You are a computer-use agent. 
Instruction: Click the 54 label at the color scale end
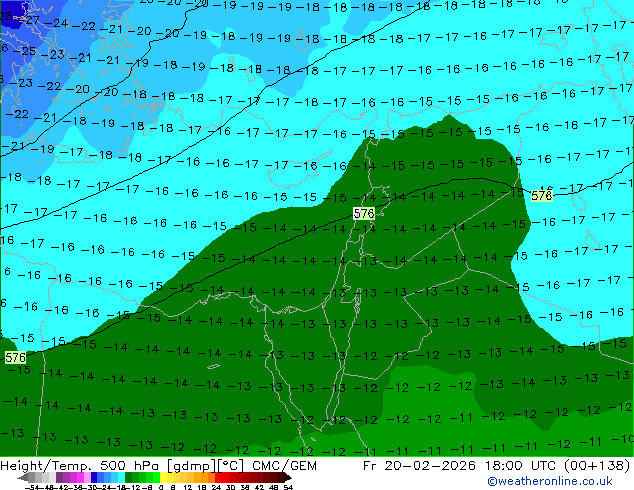(287, 487)
